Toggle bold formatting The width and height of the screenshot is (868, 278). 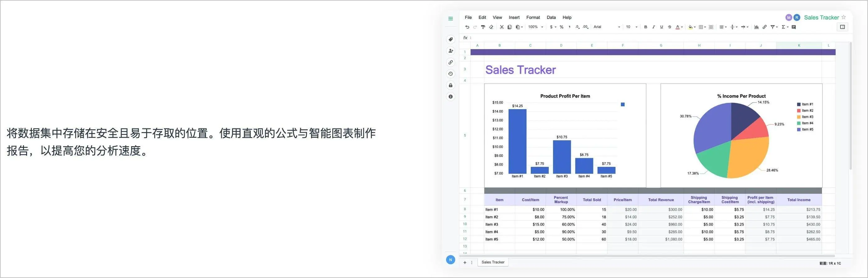pyautogui.click(x=646, y=27)
